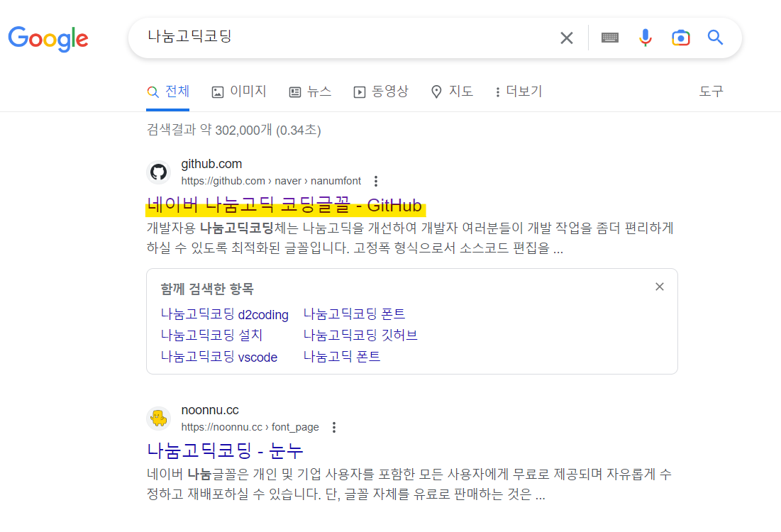Click the noonnu.cc site name
This screenshot has height=532, width=781.
point(210,410)
